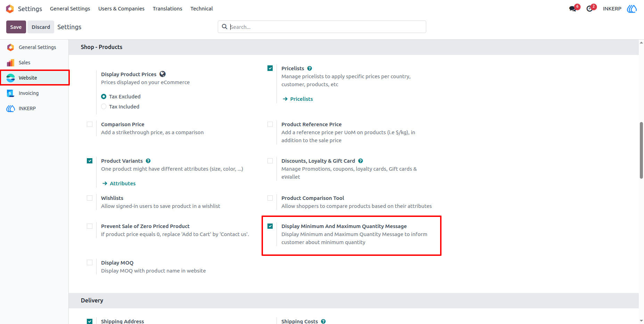This screenshot has width=644, height=324.
Task: Open help icon next to Discounts, Loyalty & Gift Card
Action: pos(361,161)
